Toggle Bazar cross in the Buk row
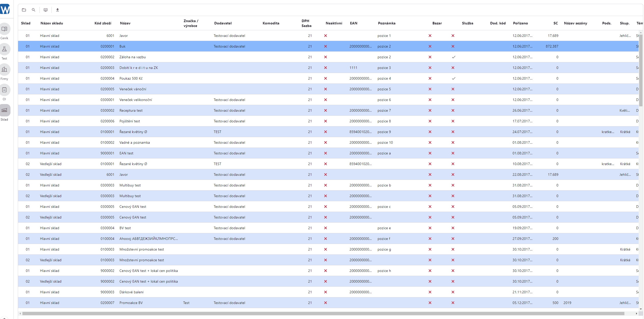The image size is (644, 319). [430, 46]
